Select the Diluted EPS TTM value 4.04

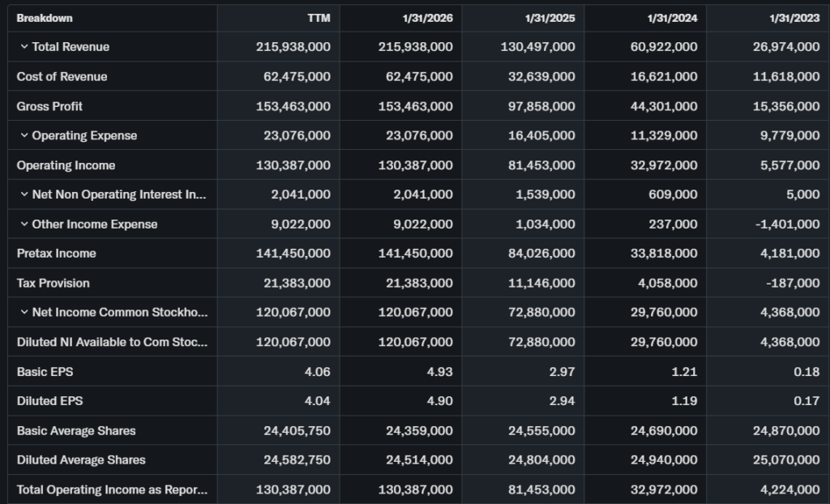[316, 401]
